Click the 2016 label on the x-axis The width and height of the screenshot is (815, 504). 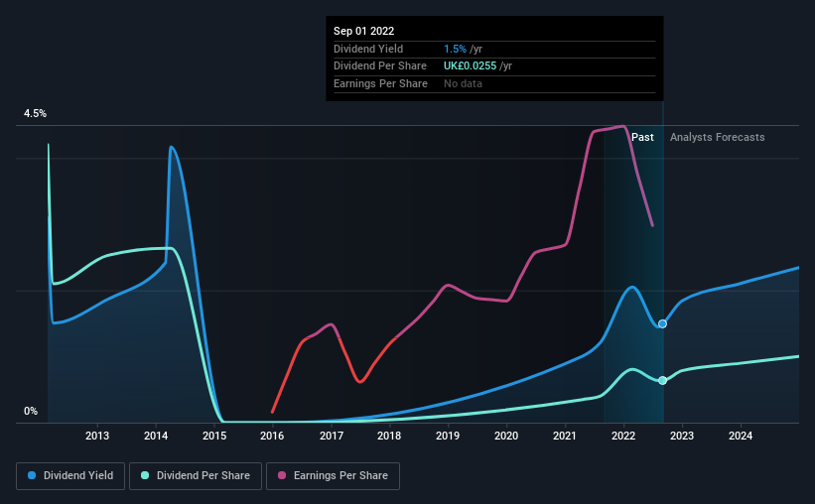point(272,436)
